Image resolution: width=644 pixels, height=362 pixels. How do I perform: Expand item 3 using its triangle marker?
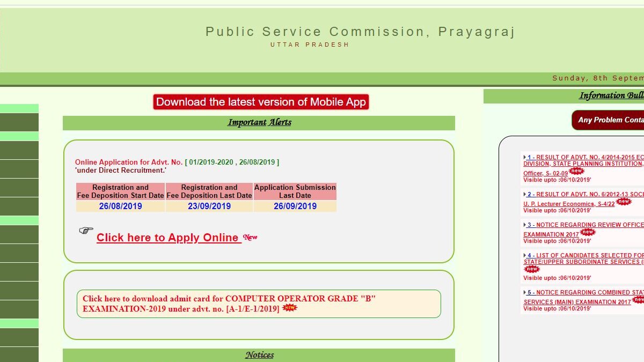click(525, 225)
